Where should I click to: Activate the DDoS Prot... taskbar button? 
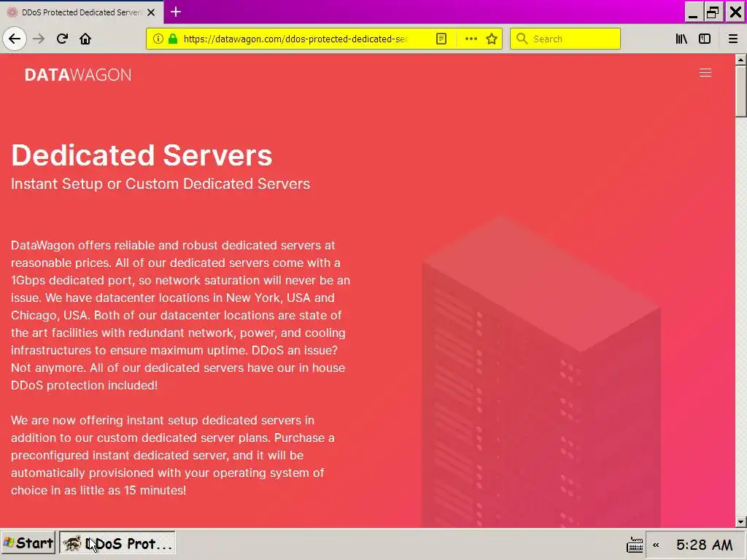[x=117, y=542]
